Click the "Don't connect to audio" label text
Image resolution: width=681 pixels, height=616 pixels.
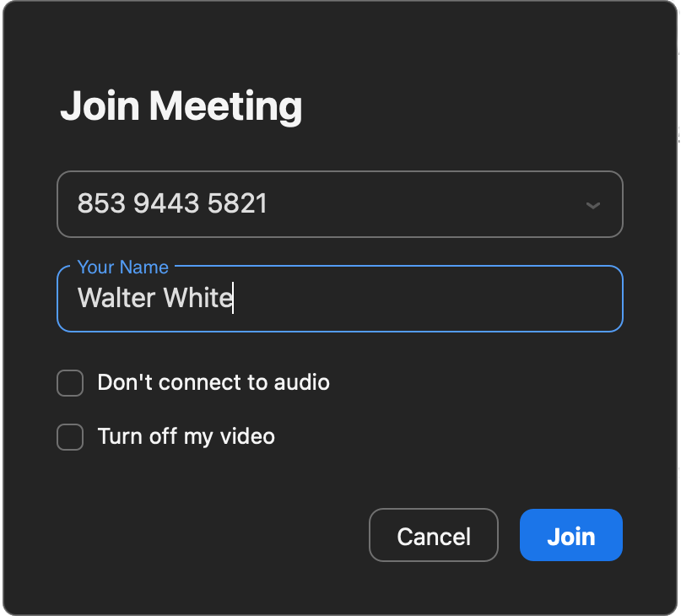pyautogui.click(x=213, y=383)
